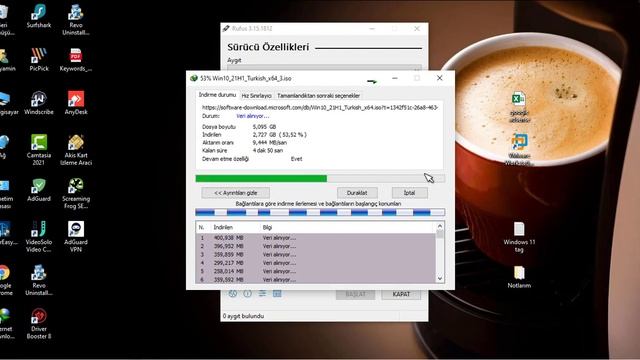The height and width of the screenshot is (360, 640).
Task: Launch the AdGuard VPN desktop icon
Action: tap(76, 237)
